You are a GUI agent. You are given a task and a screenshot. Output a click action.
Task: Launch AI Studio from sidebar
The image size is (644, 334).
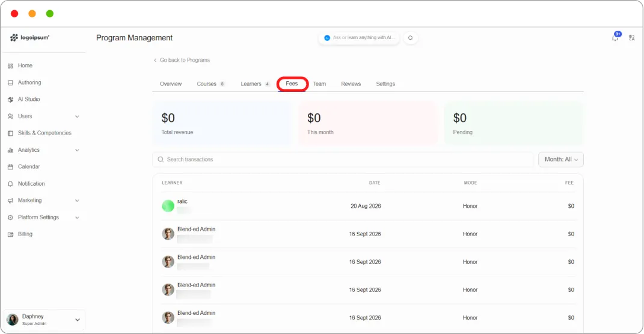click(29, 99)
